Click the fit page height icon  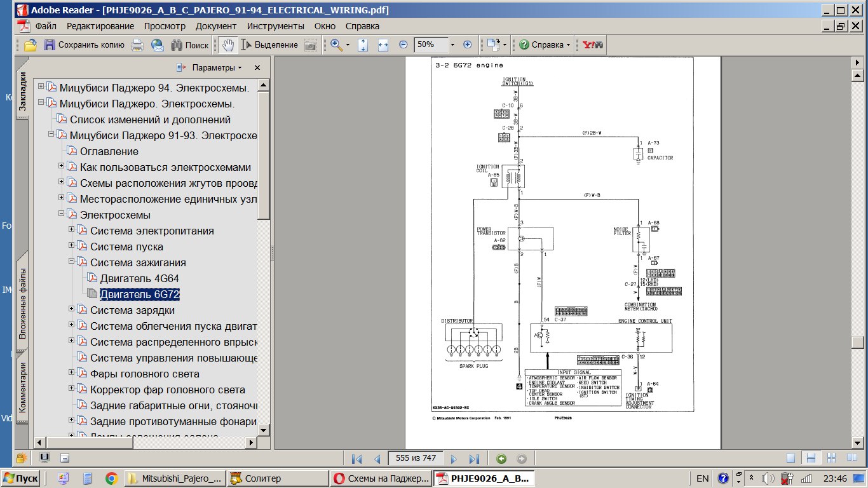pyautogui.click(x=363, y=45)
